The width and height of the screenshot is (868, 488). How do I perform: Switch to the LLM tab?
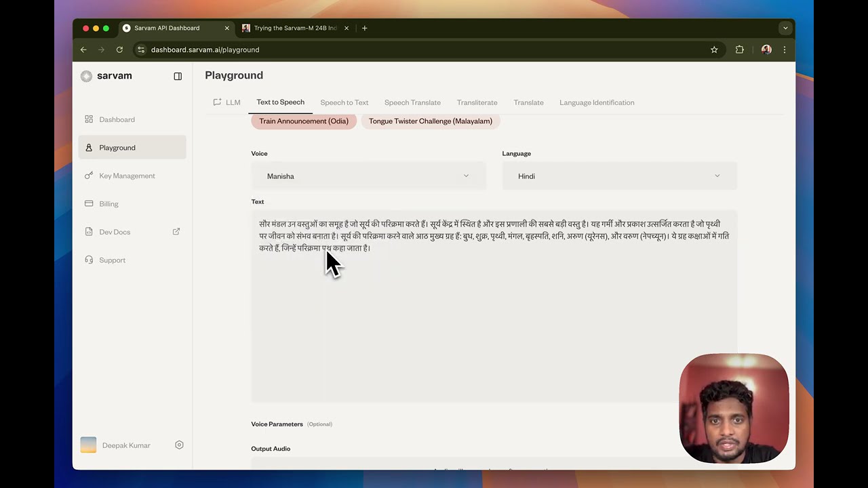click(x=226, y=102)
